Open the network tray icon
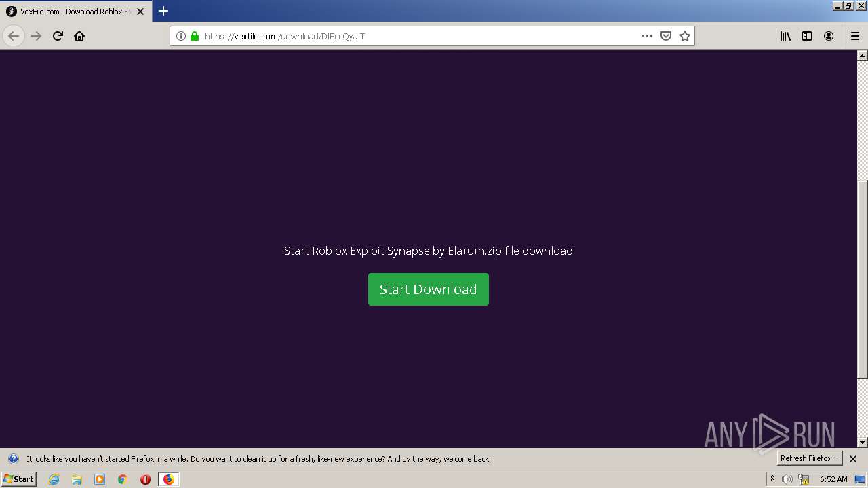This screenshot has width=868, height=488. pos(804,479)
